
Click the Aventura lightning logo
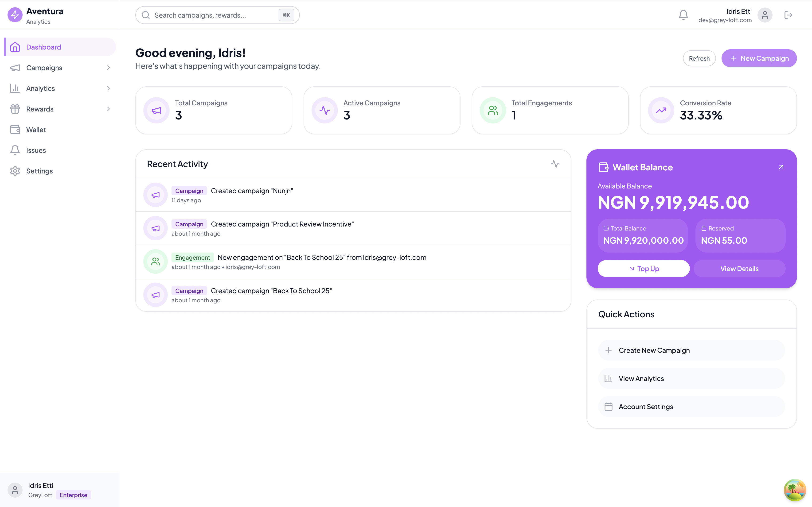[15, 15]
